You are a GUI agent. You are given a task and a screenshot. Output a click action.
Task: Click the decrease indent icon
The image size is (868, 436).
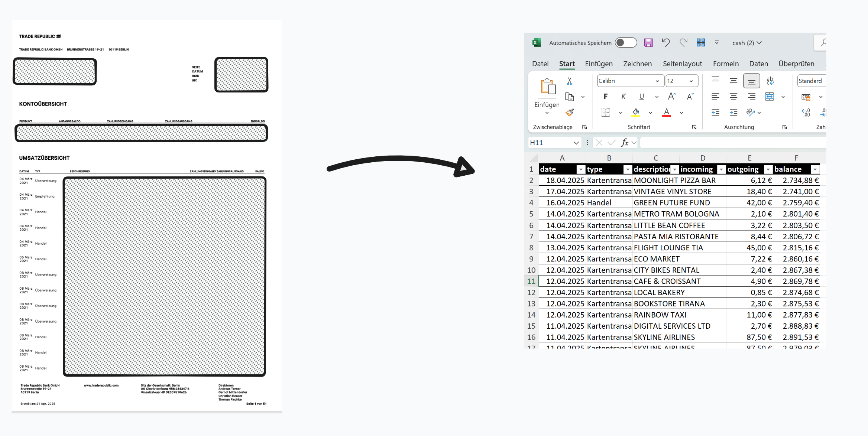(x=715, y=112)
